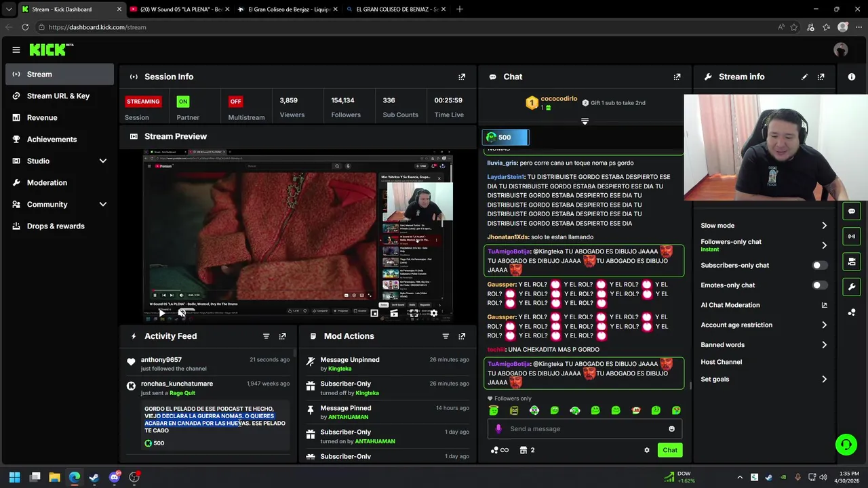This screenshot has height=488, width=868.
Task: Toggle theater mode on stream preview
Action: (394, 313)
